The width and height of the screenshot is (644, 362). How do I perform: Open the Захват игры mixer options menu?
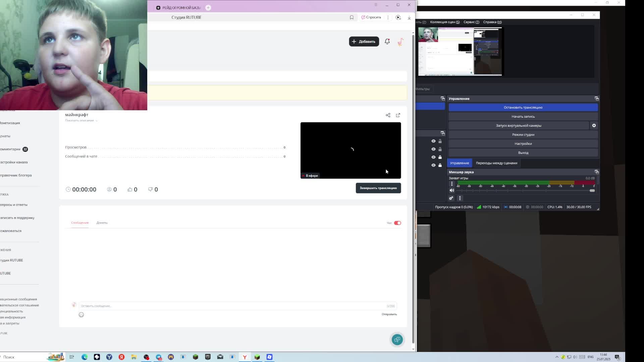452,184
